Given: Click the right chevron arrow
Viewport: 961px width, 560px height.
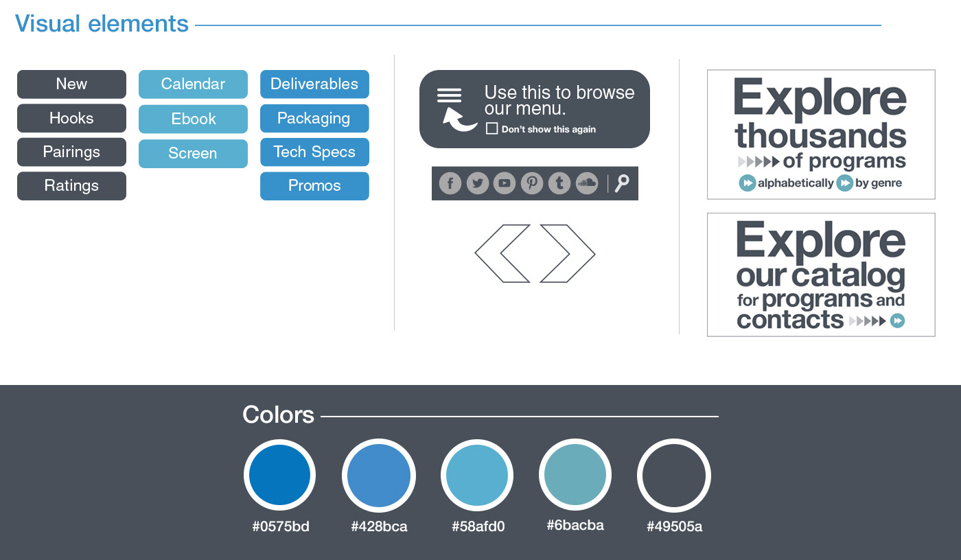Looking at the screenshot, I should (x=568, y=253).
